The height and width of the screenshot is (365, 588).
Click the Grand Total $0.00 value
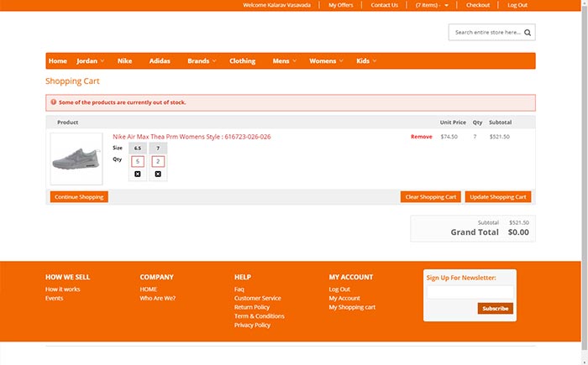(518, 232)
